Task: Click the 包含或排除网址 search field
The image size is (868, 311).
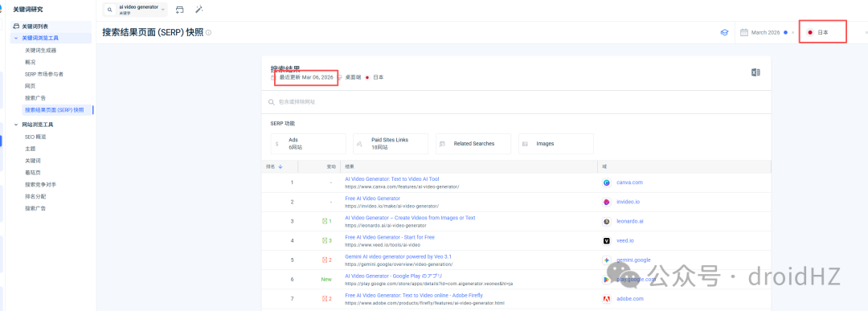Action: click(x=516, y=102)
